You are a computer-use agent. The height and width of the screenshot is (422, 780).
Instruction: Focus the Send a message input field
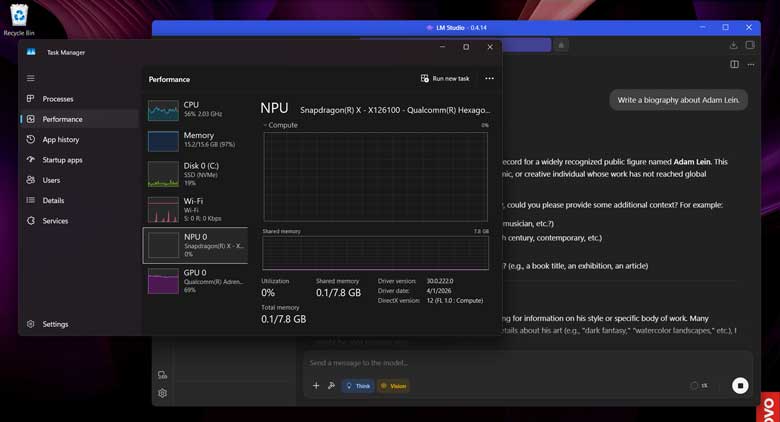coord(527,363)
